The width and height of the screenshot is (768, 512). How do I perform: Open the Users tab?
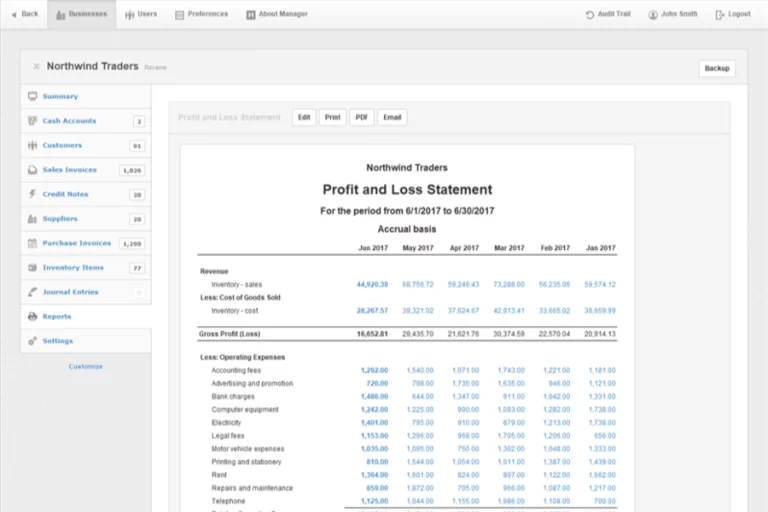(x=141, y=14)
